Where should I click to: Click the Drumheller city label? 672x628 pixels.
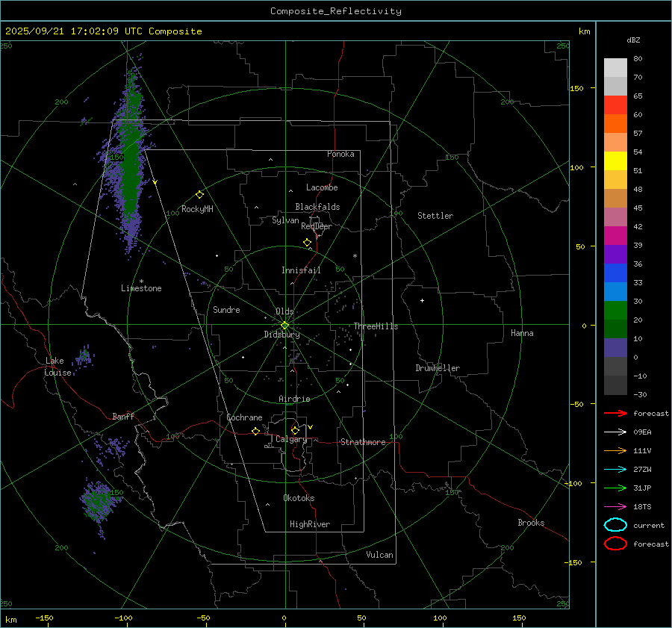coord(438,368)
